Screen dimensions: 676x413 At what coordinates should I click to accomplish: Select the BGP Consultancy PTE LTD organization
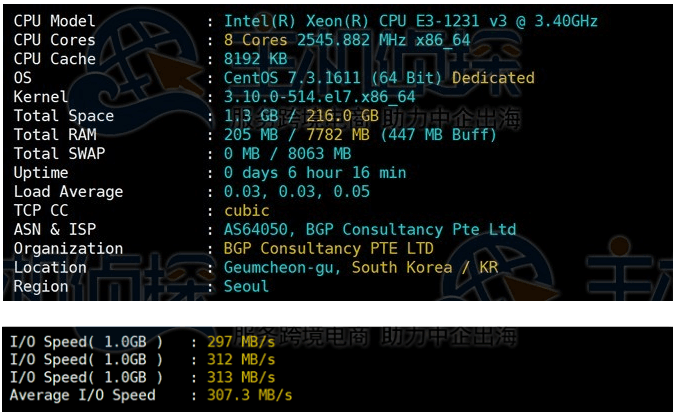328,249
